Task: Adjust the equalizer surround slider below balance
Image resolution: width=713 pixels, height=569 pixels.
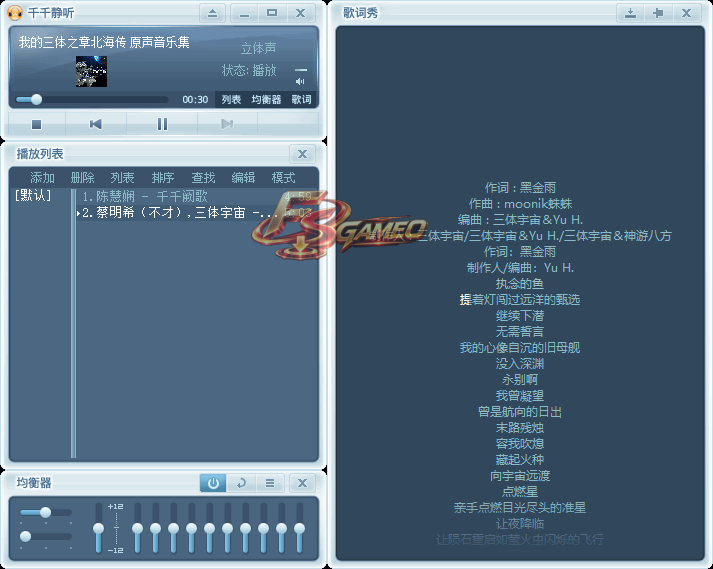Action: tap(45, 536)
